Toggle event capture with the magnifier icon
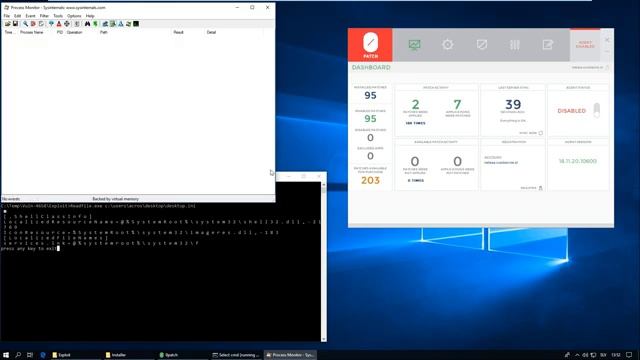Viewport: 640px width, 360px height. click(25, 24)
